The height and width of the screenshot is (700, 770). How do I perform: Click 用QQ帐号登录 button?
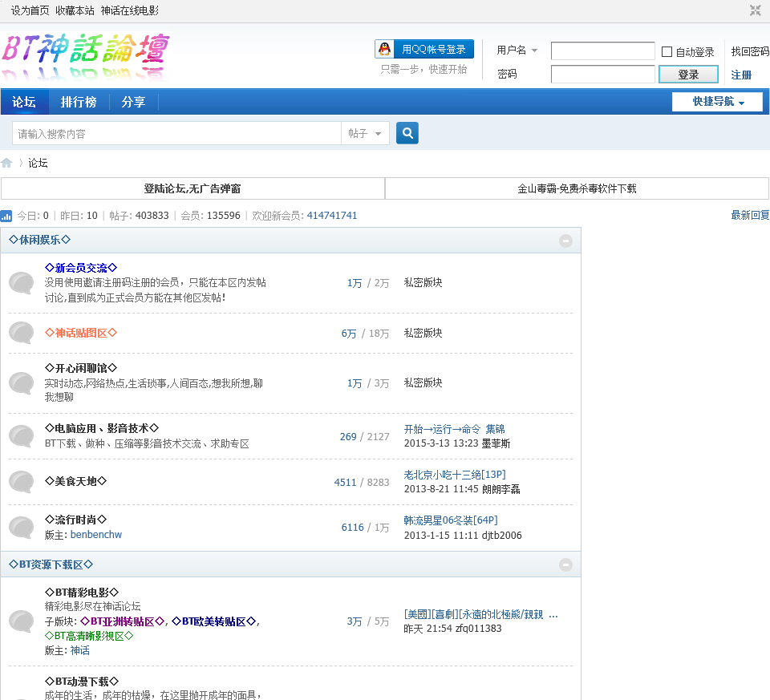coord(424,49)
